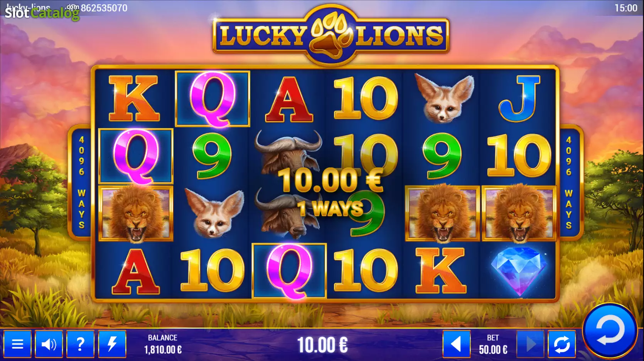
Task: Click the left 4096 ways panel
Action: tap(81, 182)
